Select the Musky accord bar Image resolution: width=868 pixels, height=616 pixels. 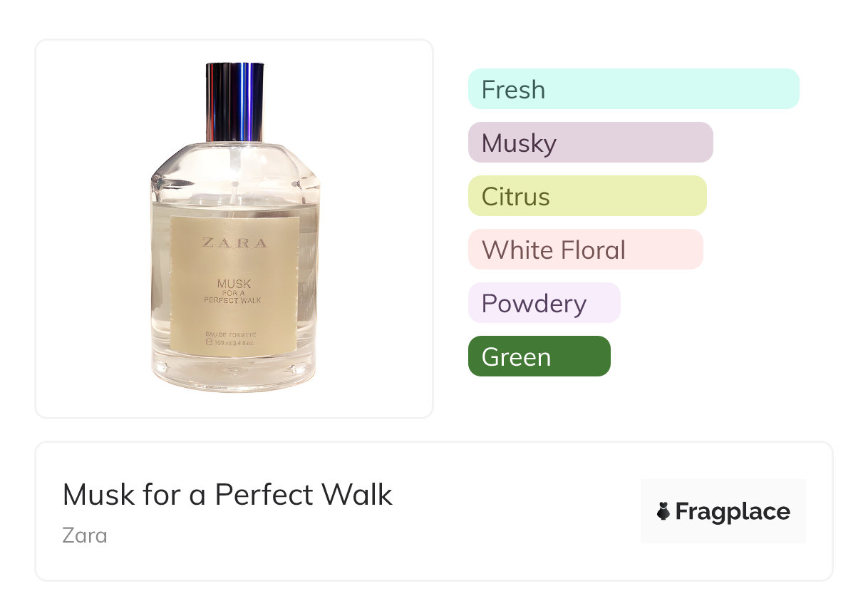[590, 143]
